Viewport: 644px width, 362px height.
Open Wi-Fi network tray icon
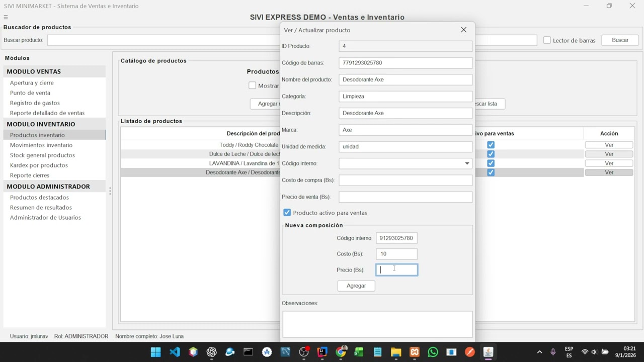pos(585,352)
